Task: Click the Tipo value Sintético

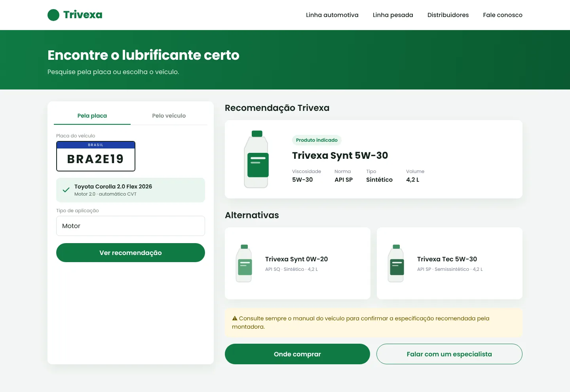Action: pos(379,179)
